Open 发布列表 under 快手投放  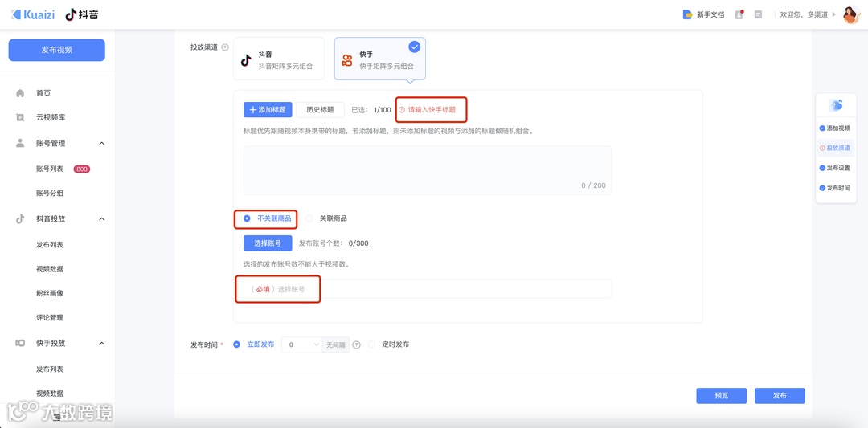click(x=50, y=369)
